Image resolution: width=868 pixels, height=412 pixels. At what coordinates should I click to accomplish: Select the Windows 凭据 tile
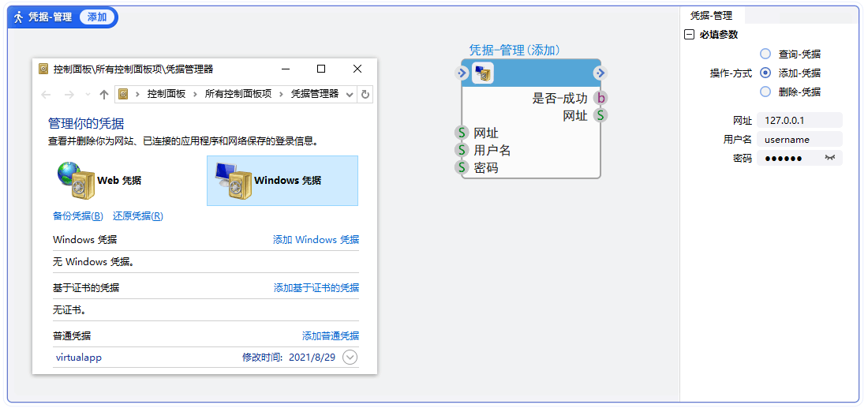[282, 181]
